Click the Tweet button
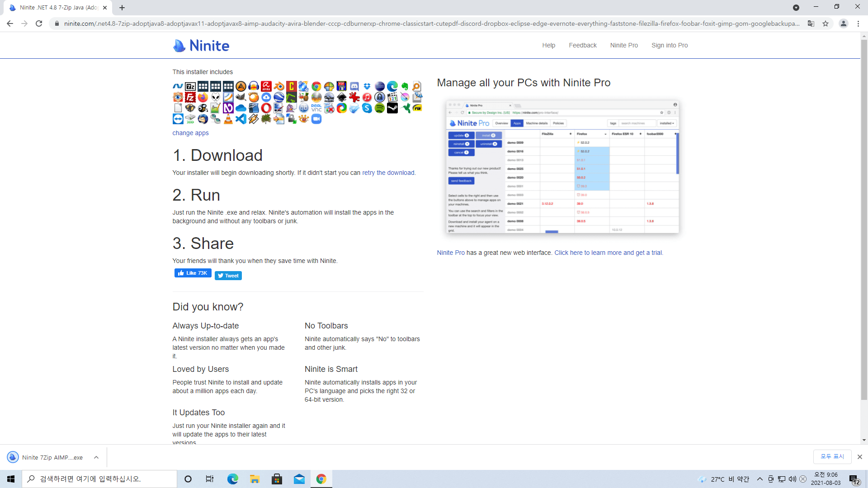 pos(228,276)
